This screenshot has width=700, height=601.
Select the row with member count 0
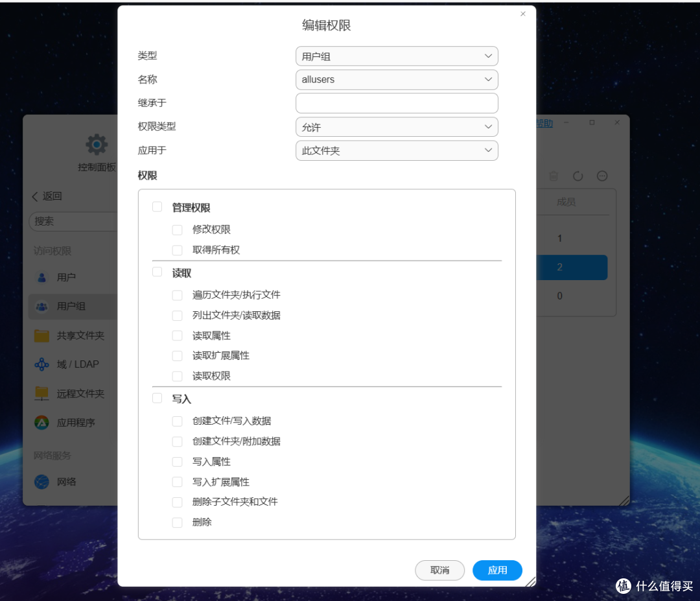pyautogui.click(x=572, y=296)
